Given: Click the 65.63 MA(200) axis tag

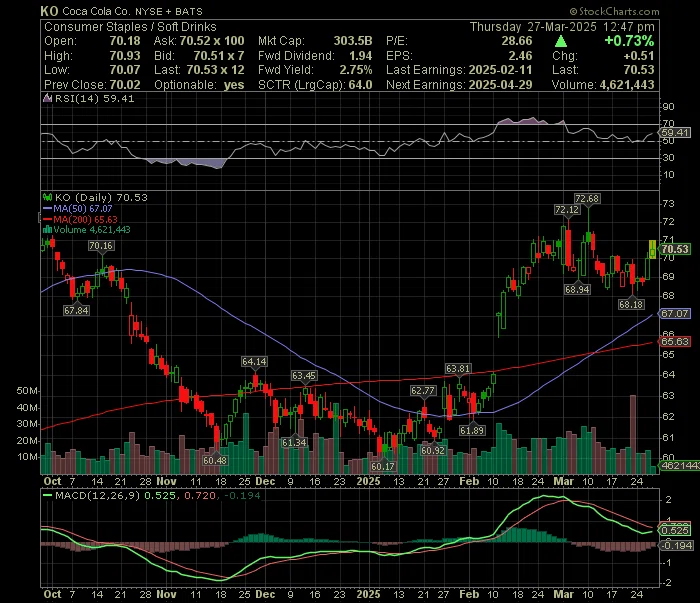Looking at the screenshot, I should [675, 342].
